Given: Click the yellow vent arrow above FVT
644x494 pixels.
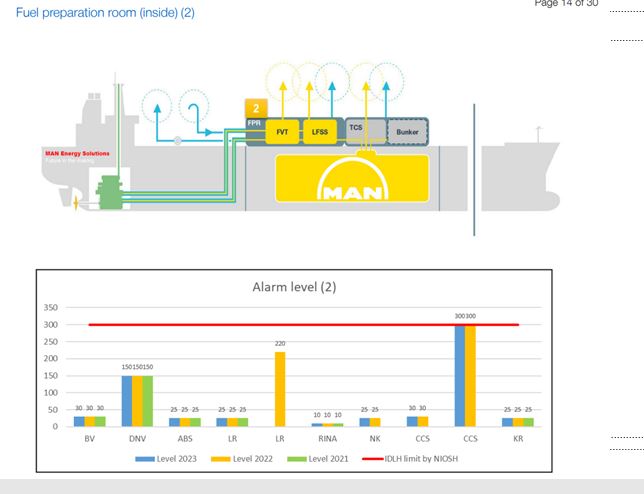Looking at the screenshot, I should pyautogui.click(x=283, y=101).
